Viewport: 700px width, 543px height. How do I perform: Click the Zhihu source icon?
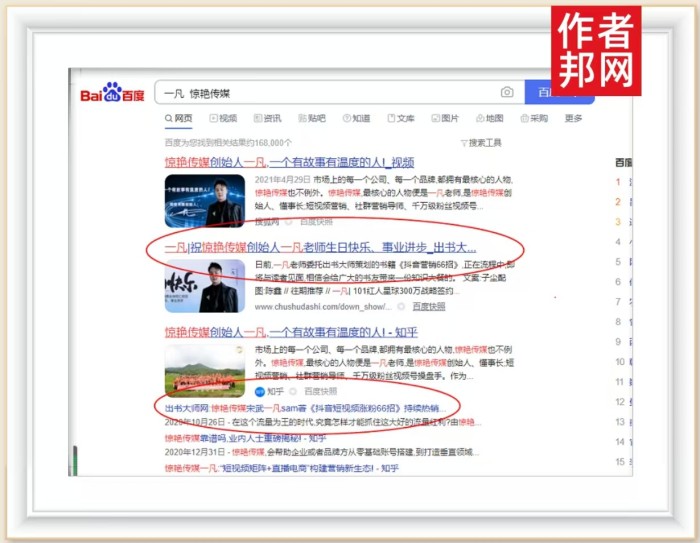(x=259, y=392)
